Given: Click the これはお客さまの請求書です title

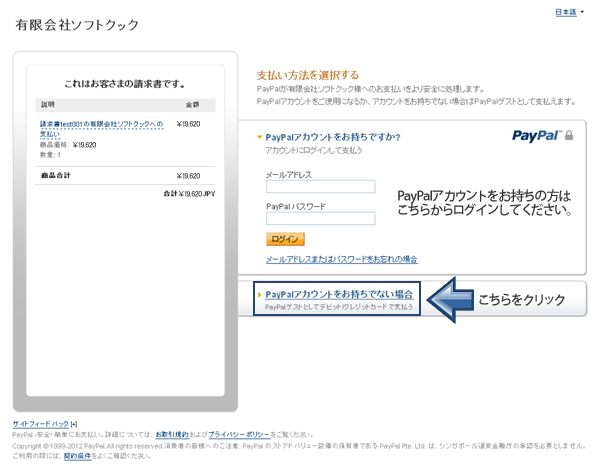Looking at the screenshot, I should tap(125, 84).
